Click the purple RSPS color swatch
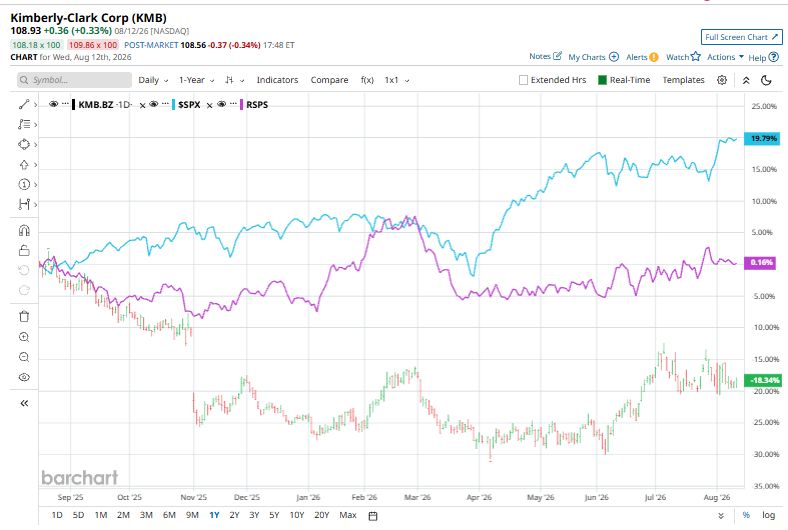 (x=241, y=104)
